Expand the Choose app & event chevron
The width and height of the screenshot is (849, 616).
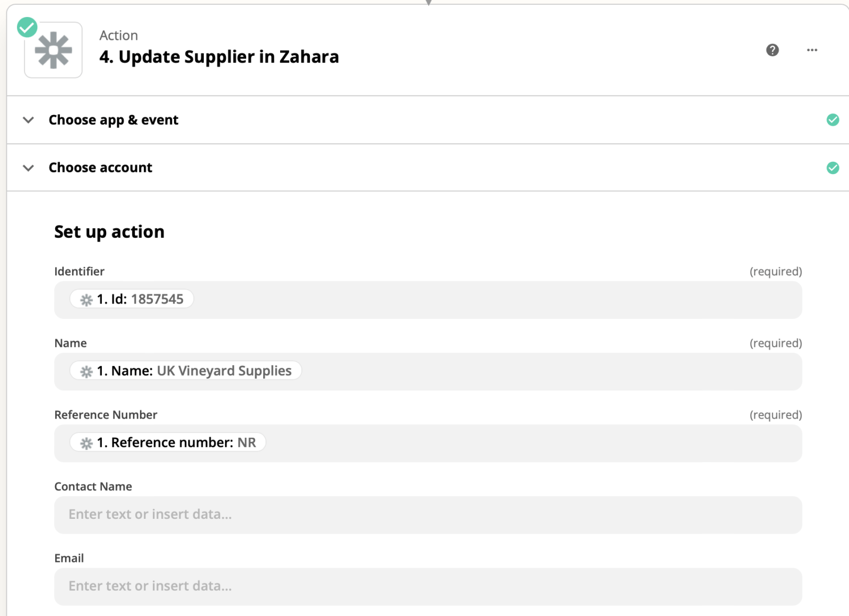[29, 120]
